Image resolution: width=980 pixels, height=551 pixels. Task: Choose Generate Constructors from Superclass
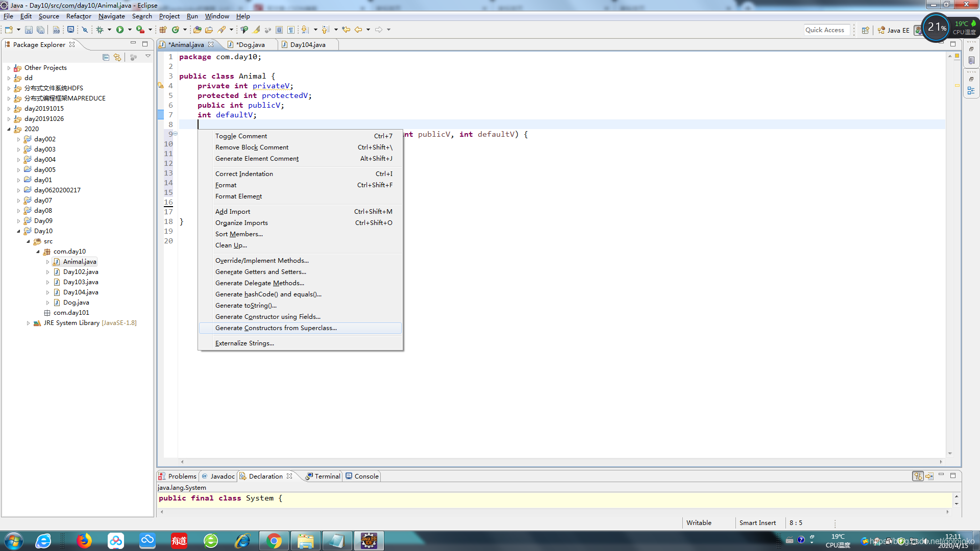(x=300, y=328)
